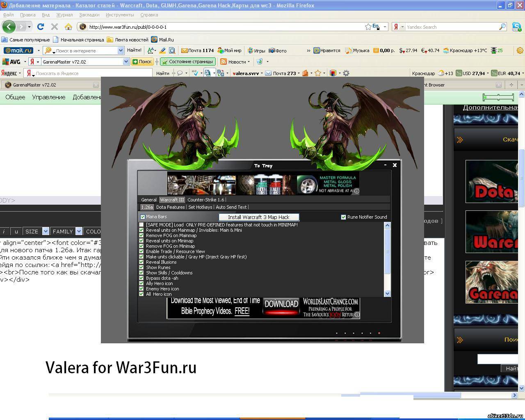Switch to Counter-Strike 1.6 tab

point(206,200)
